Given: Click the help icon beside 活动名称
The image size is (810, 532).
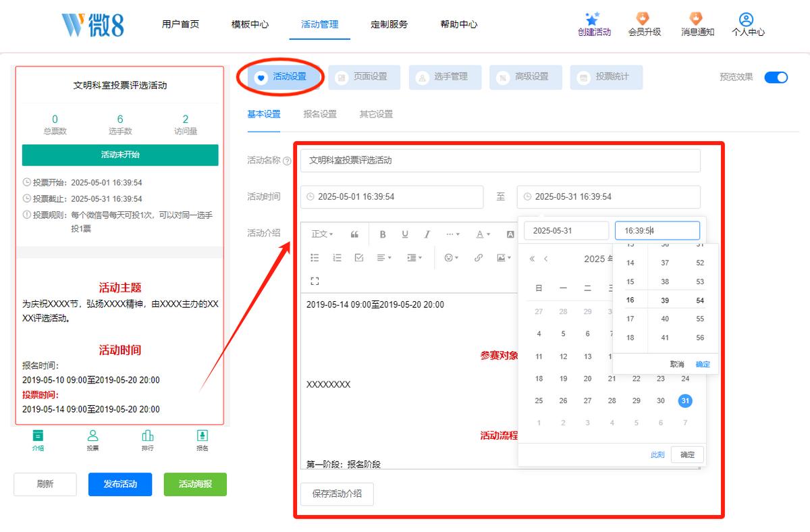Looking at the screenshot, I should (x=288, y=161).
